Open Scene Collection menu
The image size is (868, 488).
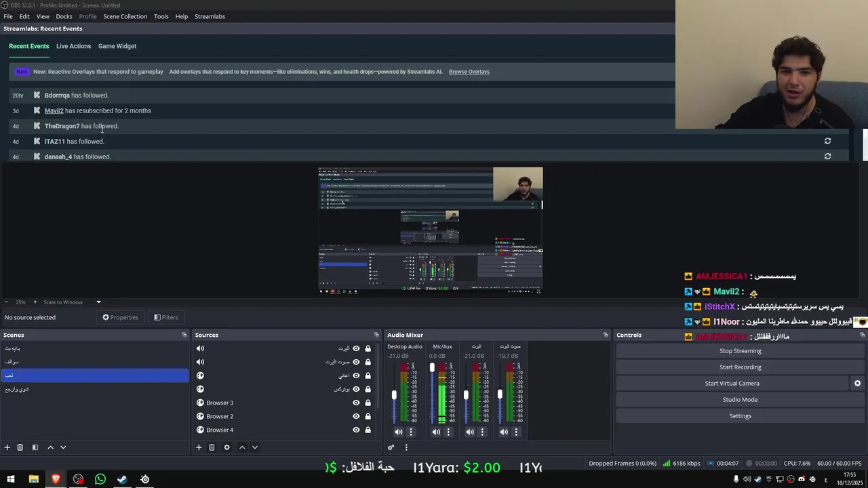coord(125,16)
